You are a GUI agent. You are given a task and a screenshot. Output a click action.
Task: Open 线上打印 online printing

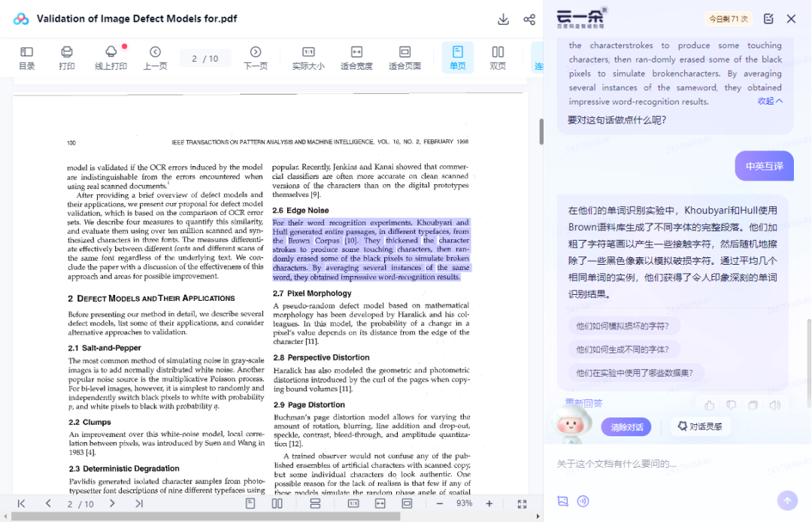coord(111,57)
